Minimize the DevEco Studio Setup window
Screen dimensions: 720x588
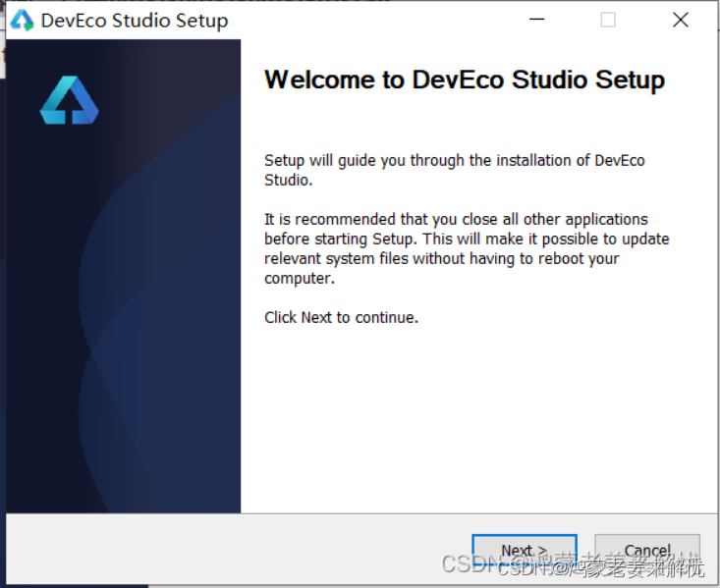click(x=536, y=20)
